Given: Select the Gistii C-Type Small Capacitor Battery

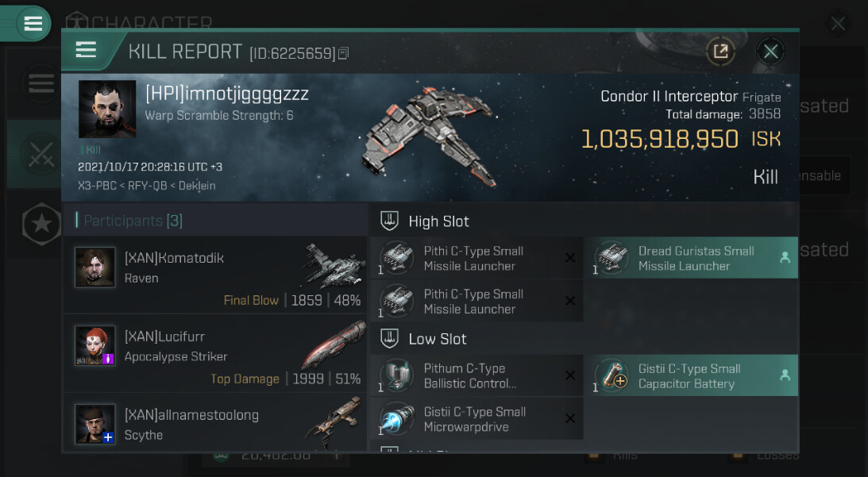Looking at the screenshot, I should (x=692, y=375).
